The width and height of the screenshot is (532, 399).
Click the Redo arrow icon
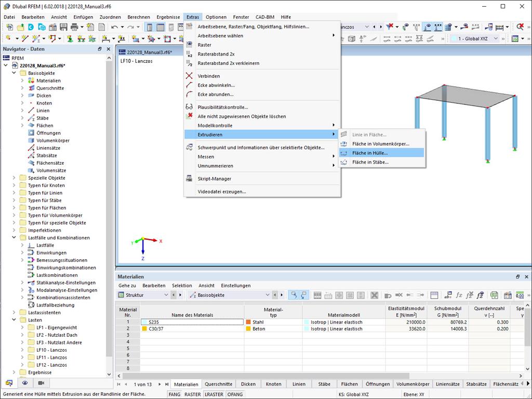coord(130,27)
